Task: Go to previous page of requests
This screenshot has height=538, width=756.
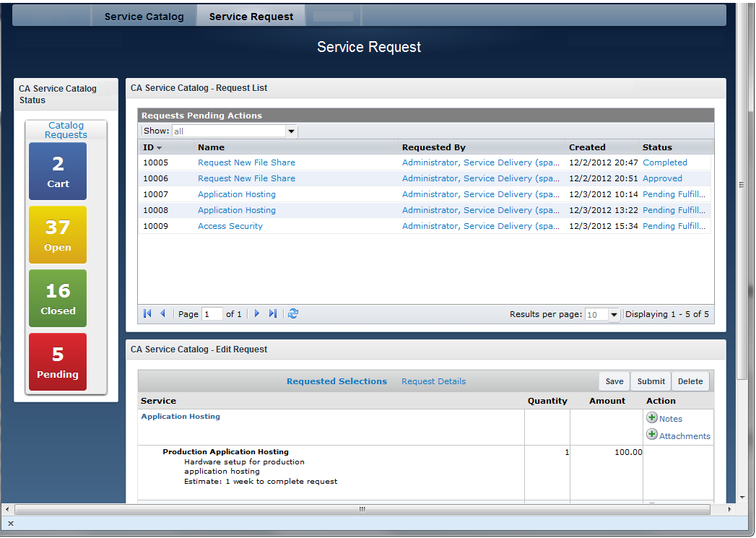Action: point(162,313)
